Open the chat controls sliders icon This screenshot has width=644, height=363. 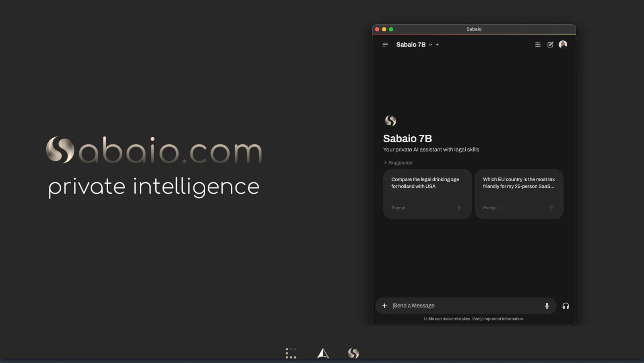tap(538, 45)
